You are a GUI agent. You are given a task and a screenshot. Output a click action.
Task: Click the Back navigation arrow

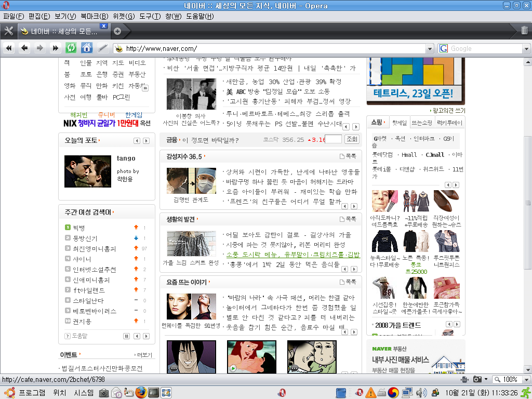(24, 48)
